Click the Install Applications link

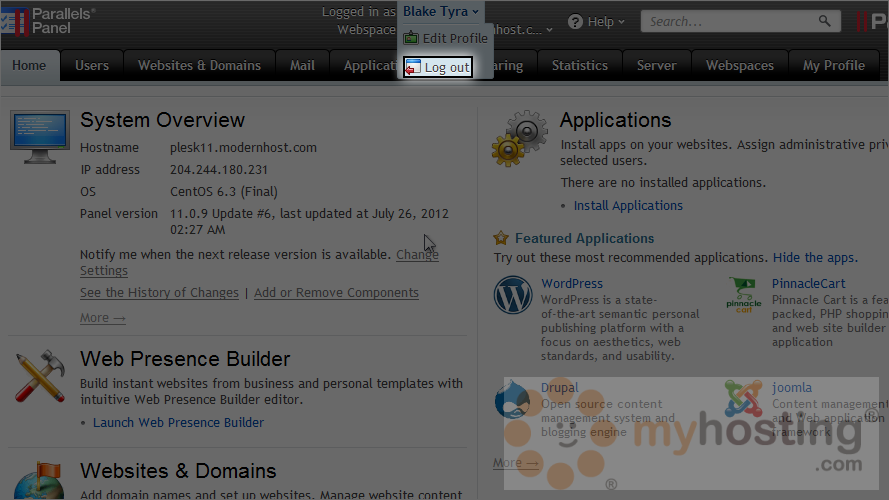tap(628, 205)
